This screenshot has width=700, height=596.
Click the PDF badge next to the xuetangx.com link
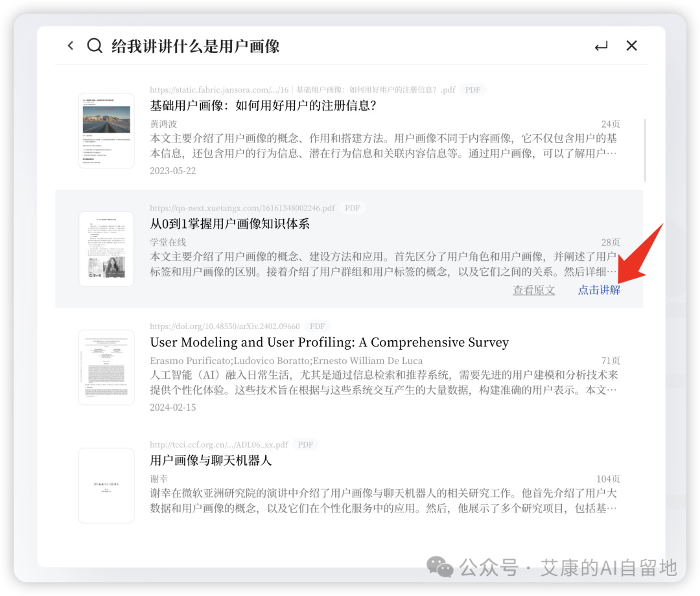click(352, 208)
